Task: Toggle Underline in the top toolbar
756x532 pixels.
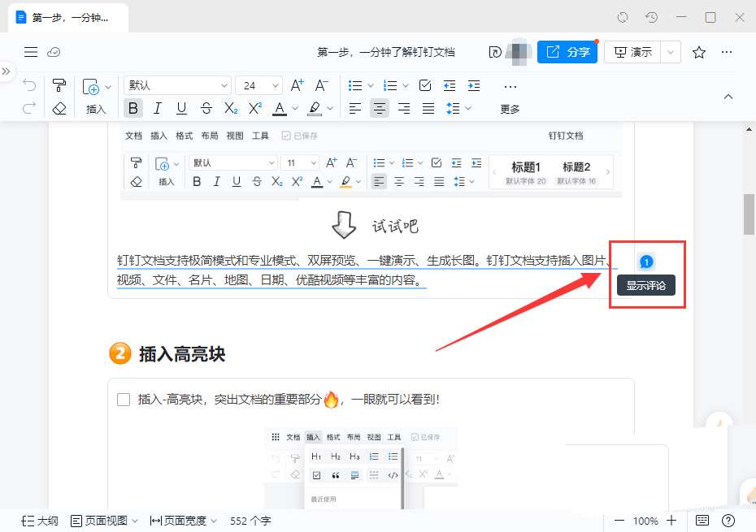Action: (x=181, y=108)
